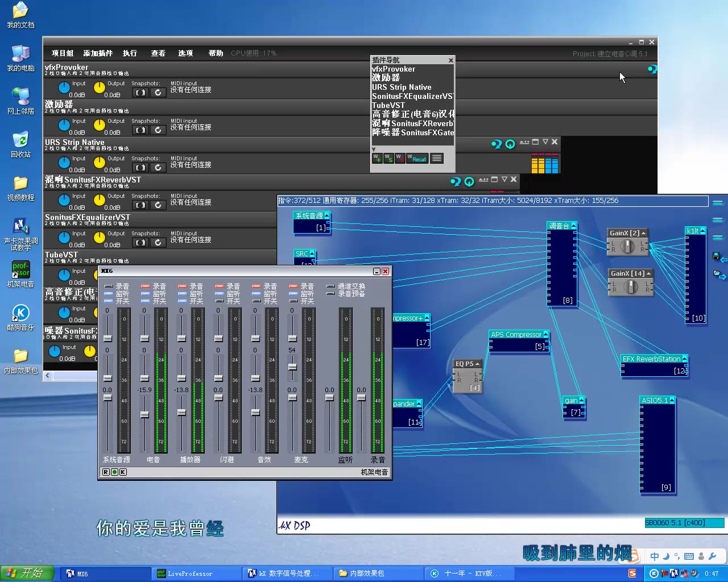Toggle 录音 switch on 电音 channel
The height and width of the screenshot is (582, 728).
(x=146, y=286)
